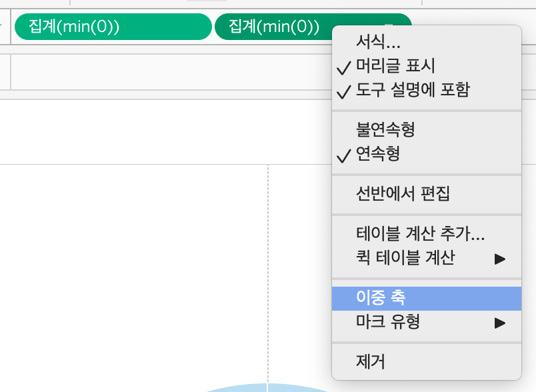The image size is (536, 392).
Task: Select the first 집계(min(0)) pill
Action: click(113, 27)
